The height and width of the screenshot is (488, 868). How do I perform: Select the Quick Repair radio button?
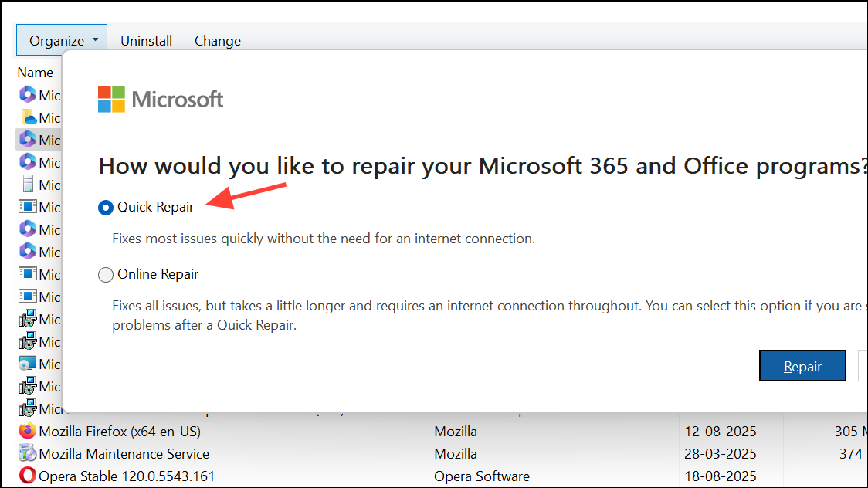105,207
